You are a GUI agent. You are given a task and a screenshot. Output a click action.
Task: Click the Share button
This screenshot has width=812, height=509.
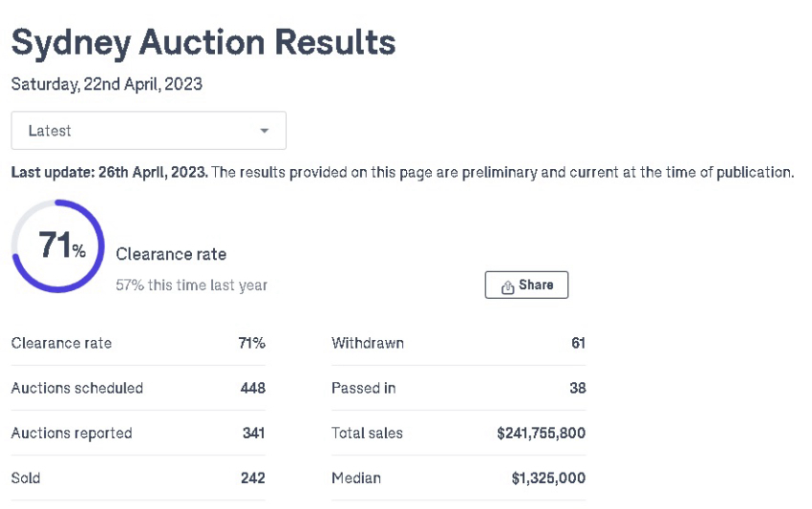coord(526,285)
